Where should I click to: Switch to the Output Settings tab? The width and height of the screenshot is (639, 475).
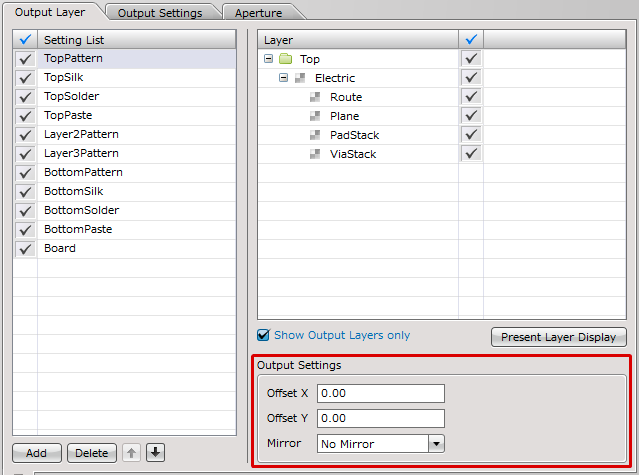pyautogui.click(x=160, y=13)
